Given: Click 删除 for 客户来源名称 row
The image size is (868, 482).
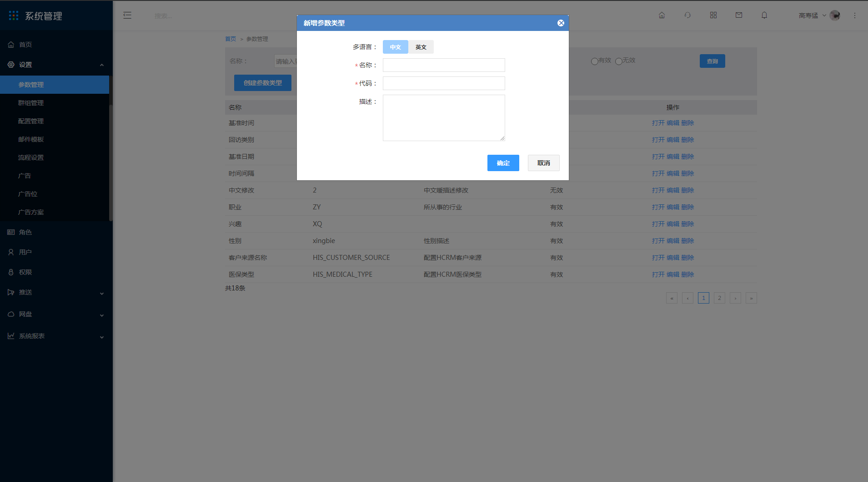Looking at the screenshot, I should pyautogui.click(x=687, y=258).
